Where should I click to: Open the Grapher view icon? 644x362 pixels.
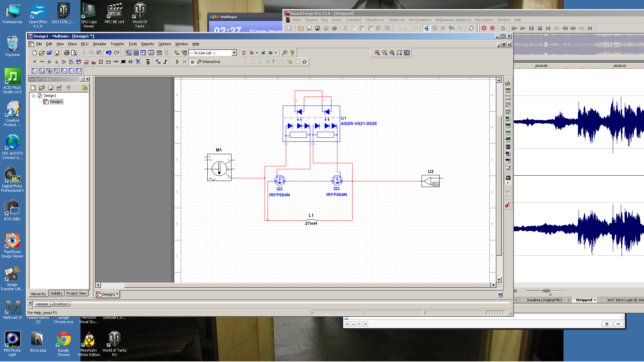tap(151, 53)
